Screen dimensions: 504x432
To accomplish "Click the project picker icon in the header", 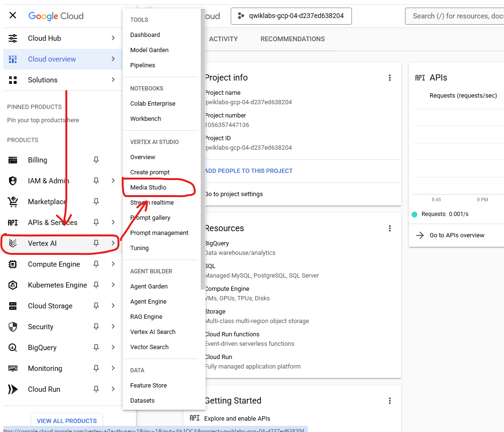I will tap(241, 16).
